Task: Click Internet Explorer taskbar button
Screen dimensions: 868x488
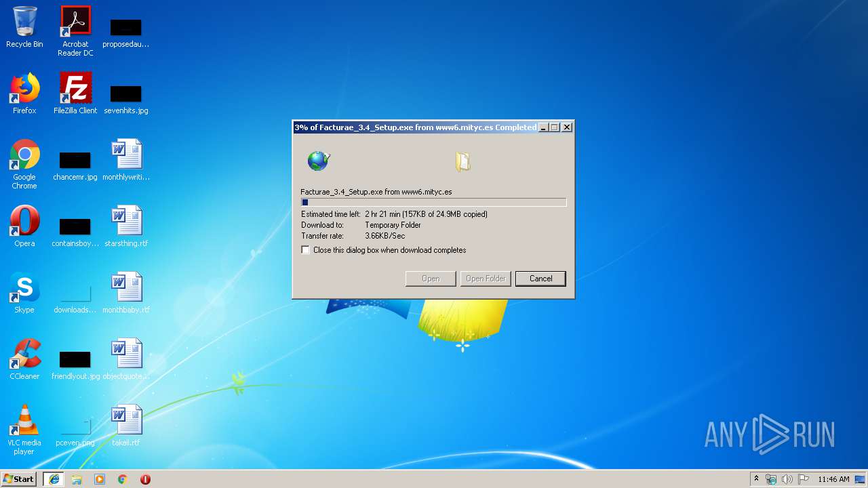Action: click(x=54, y=479)
